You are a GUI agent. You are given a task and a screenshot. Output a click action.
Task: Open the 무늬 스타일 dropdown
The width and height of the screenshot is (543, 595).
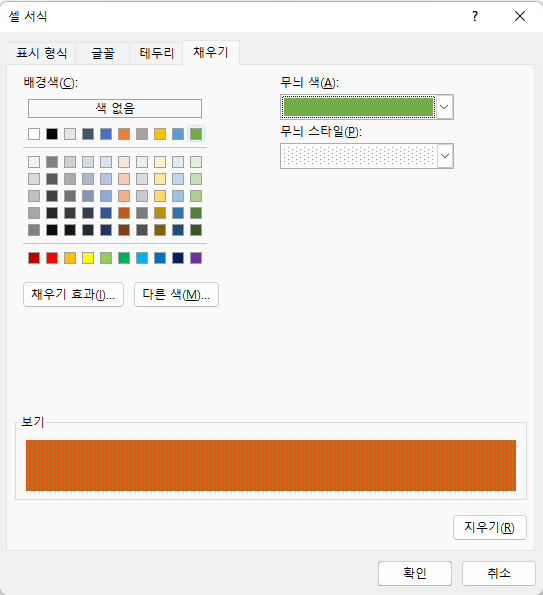click(x=445, y=156)
